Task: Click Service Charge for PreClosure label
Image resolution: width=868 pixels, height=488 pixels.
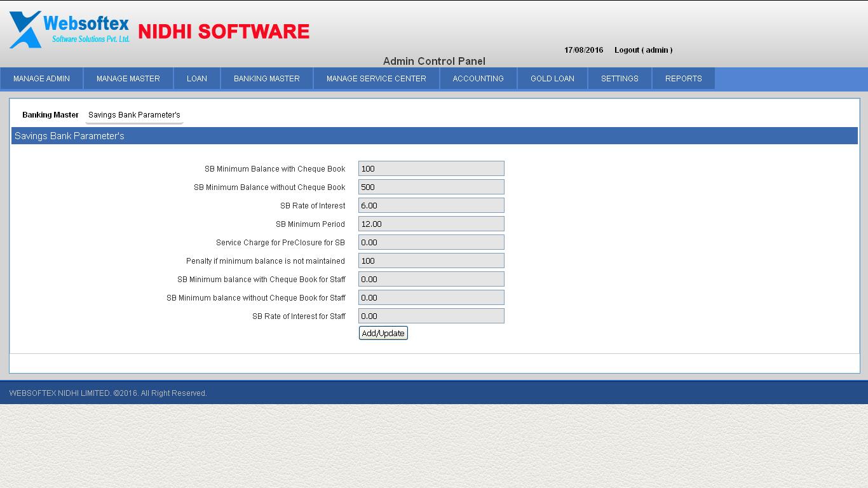Action: [x=280, y=243]
